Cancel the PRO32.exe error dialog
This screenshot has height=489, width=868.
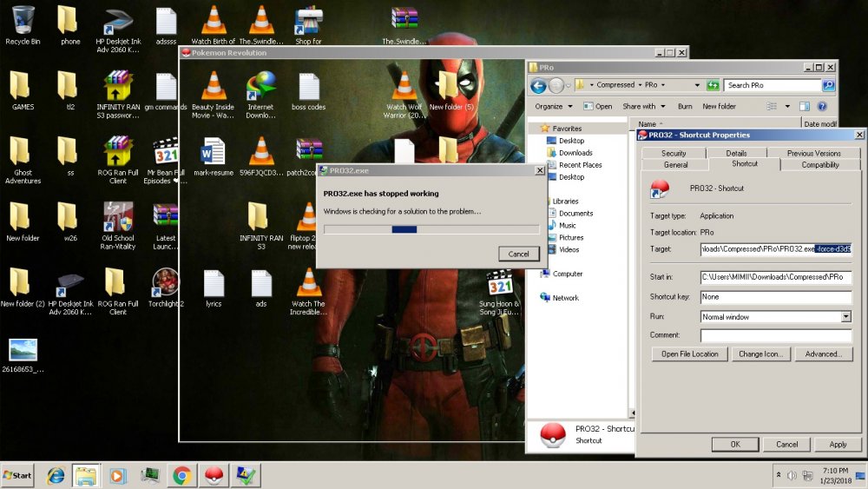pyautogui.click(x=518, y=254)
